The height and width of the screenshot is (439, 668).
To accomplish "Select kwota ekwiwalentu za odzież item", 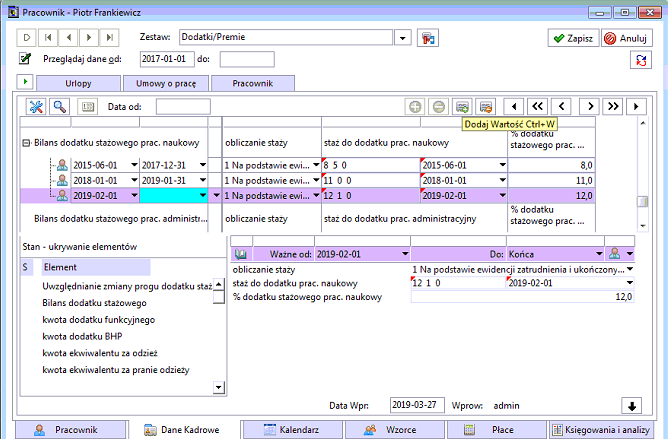I will tap(100, 353).
